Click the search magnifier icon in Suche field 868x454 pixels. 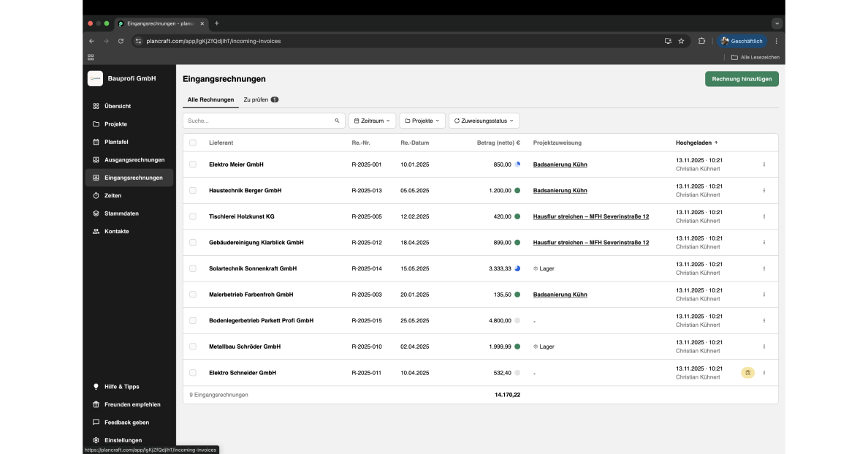point(337,121)
